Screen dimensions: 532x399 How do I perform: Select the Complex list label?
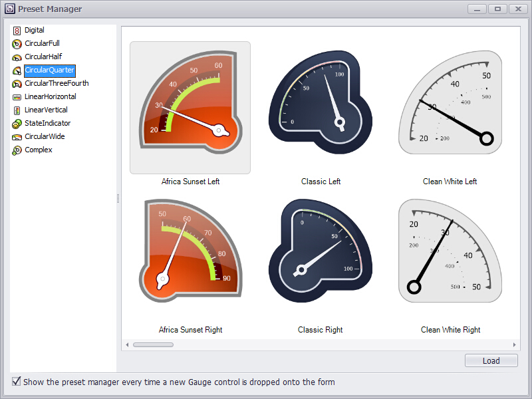point(39,150)
